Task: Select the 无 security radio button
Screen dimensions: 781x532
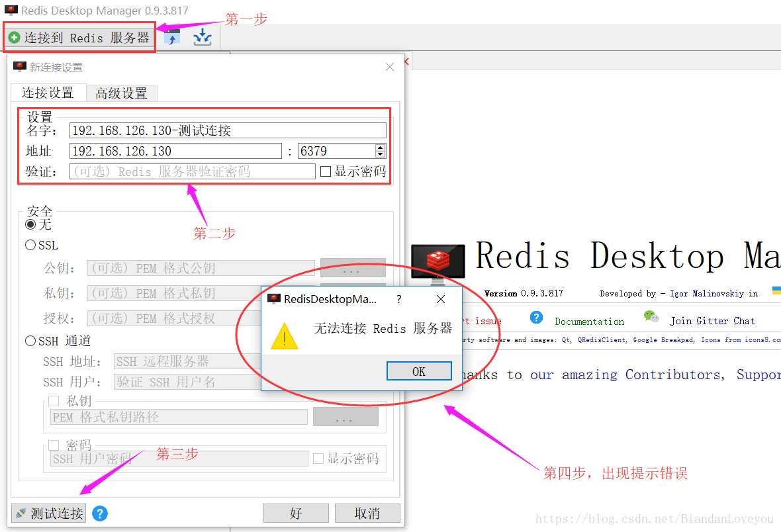Action: 30,224
